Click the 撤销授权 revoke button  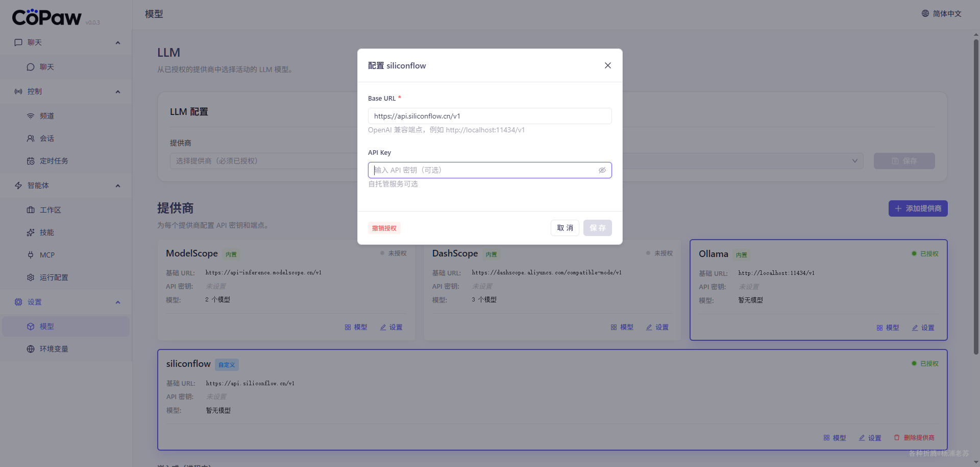(x=384, y=228)
